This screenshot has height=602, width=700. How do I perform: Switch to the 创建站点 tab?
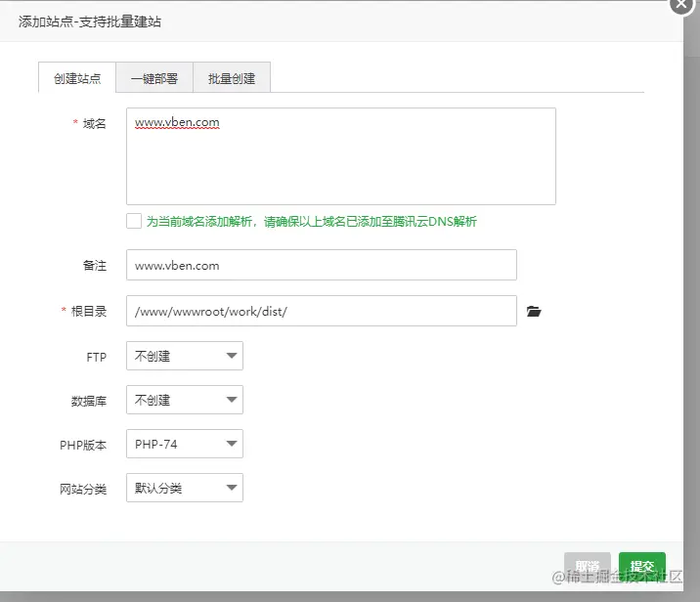[x=77, y=77]
